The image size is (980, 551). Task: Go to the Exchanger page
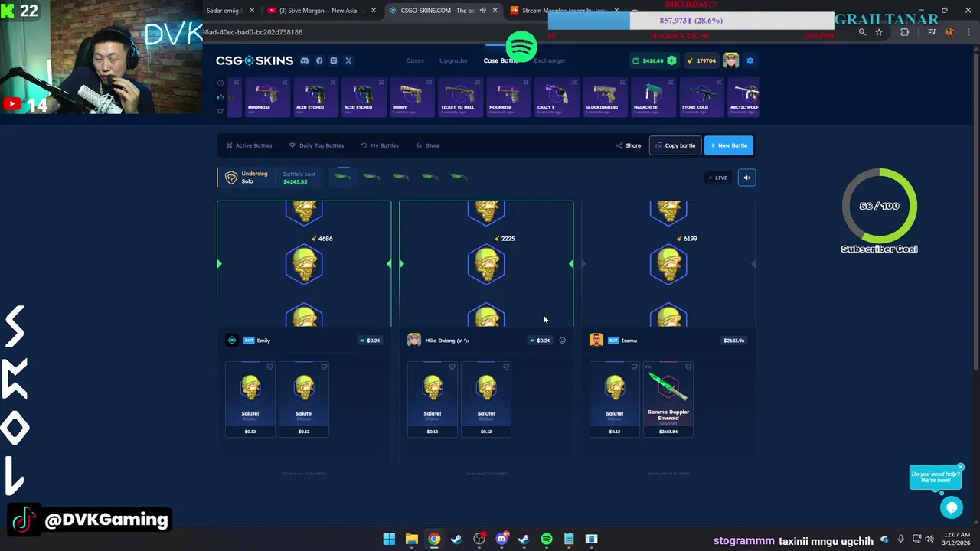tap(550, 60)
